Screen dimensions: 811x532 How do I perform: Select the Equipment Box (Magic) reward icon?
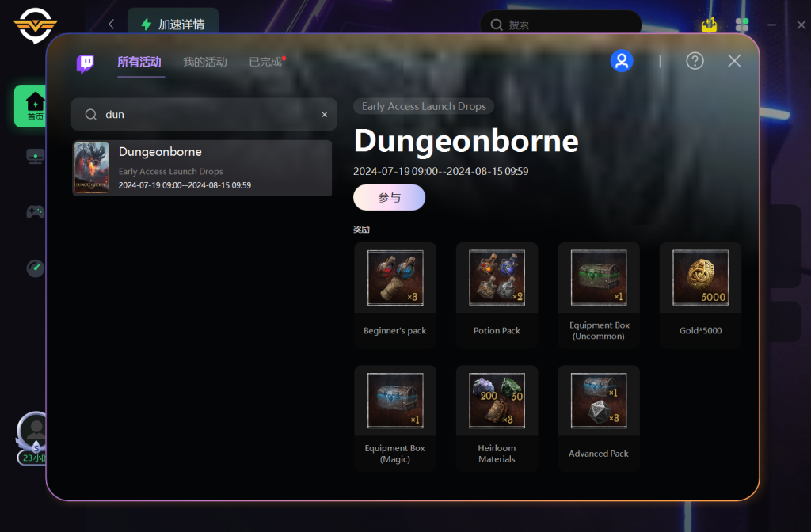click(395, 401)
